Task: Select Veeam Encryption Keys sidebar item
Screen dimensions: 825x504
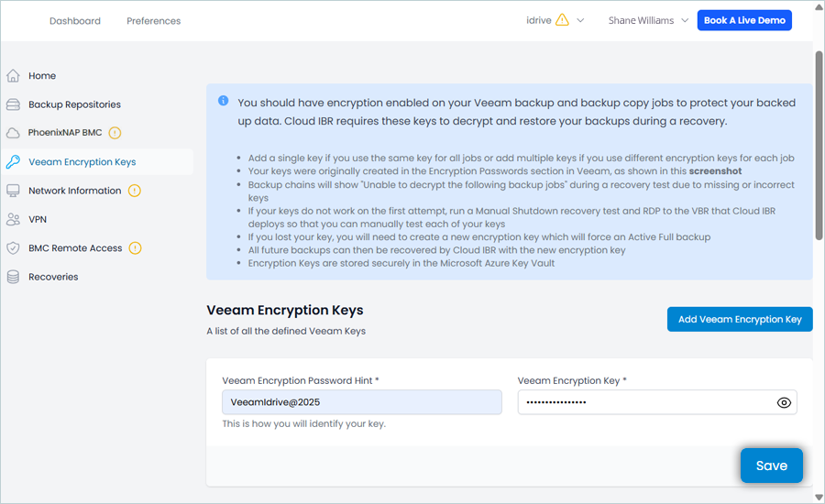Action: point(97,162)
